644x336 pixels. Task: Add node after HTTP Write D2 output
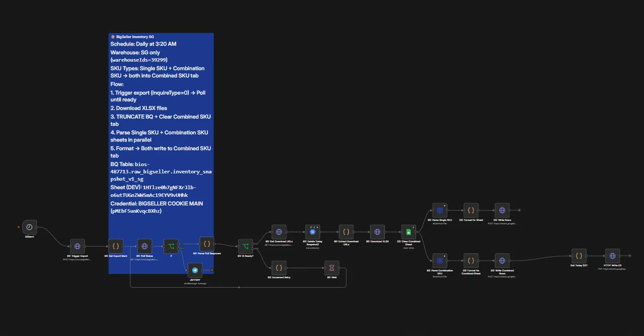(630, 256)
